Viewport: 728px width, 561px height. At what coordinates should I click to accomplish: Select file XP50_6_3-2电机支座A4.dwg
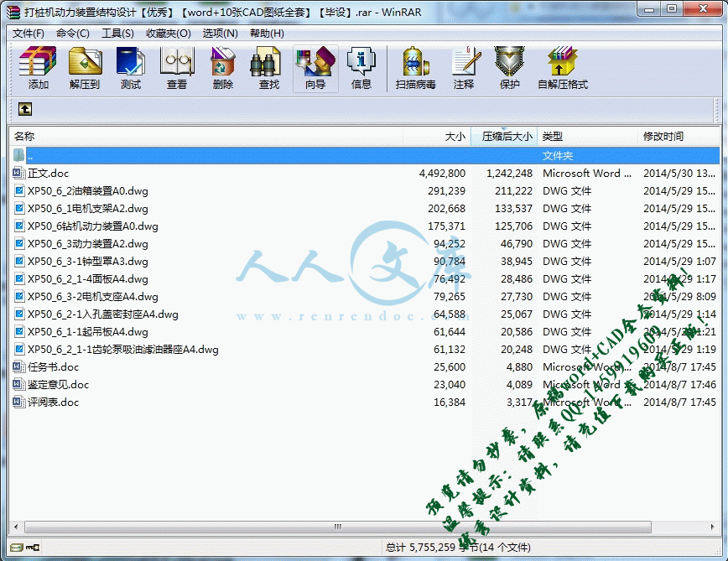pyautogui.click(x=93, y=297)
